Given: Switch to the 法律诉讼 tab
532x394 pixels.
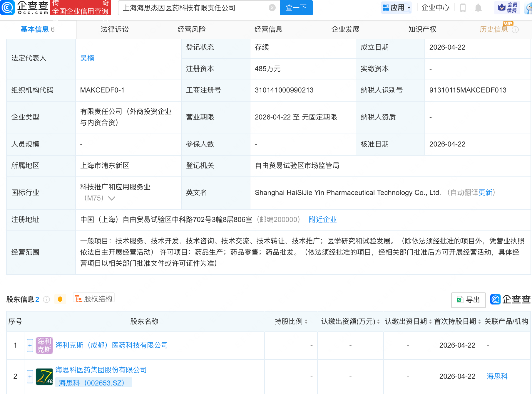Looking at the screenshot, I should [x=114, y=29].
